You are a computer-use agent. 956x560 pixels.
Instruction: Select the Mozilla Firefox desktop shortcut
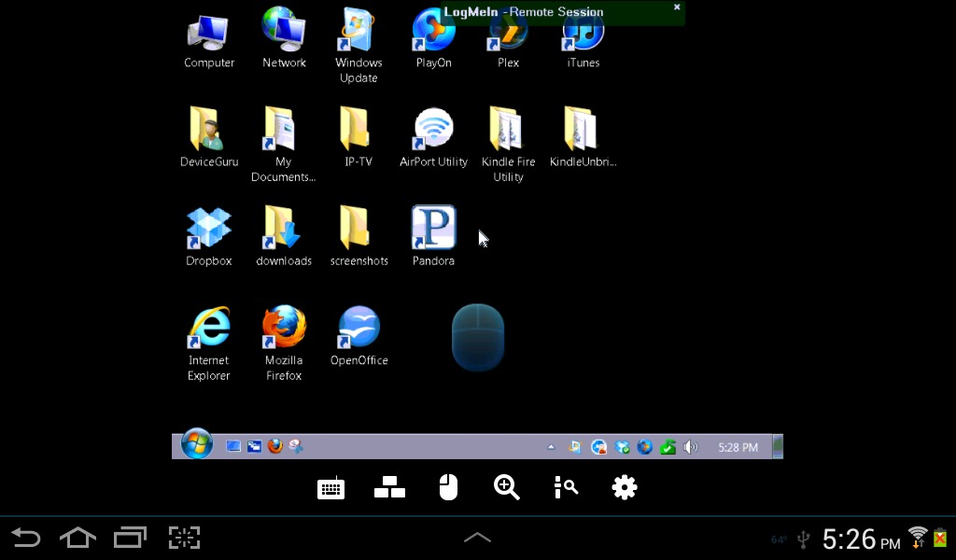coord(284,328)
